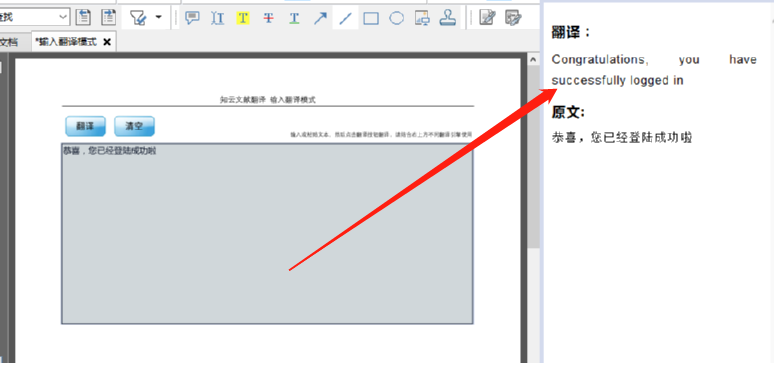Click the 清空 button
774x365 pixels.
(134, 126)
